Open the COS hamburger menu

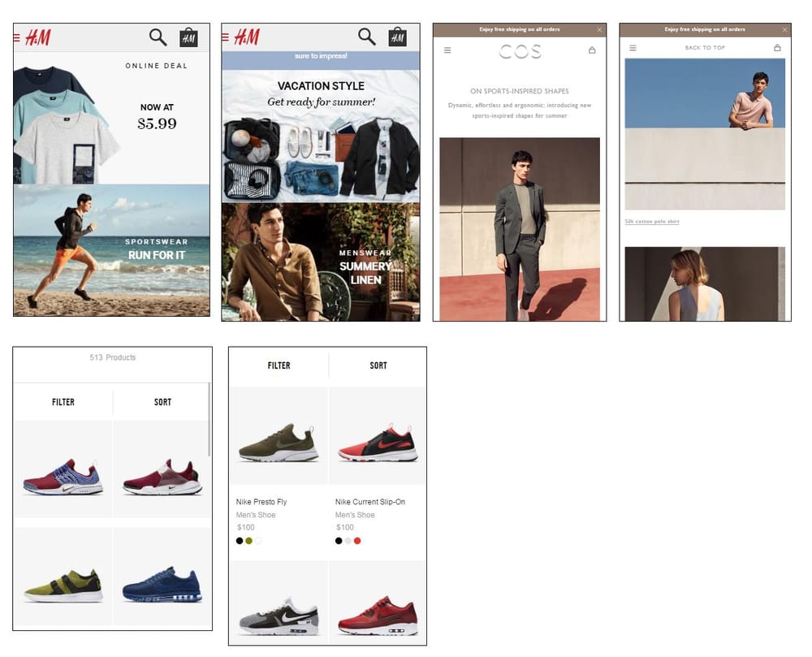click(447, 50)
